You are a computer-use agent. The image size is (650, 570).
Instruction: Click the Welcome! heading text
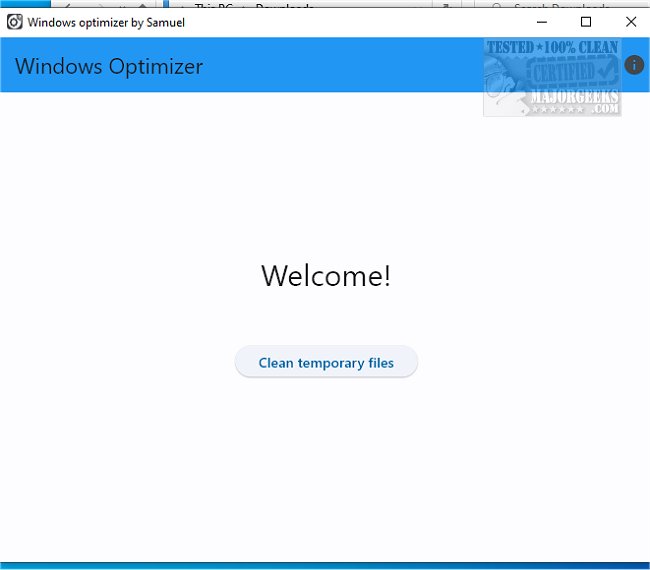click(326, 275)
